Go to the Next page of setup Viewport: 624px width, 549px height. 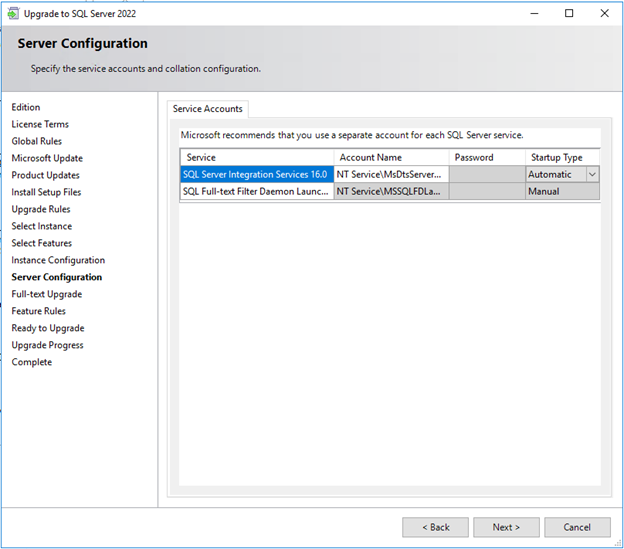(x=506, y=527)
